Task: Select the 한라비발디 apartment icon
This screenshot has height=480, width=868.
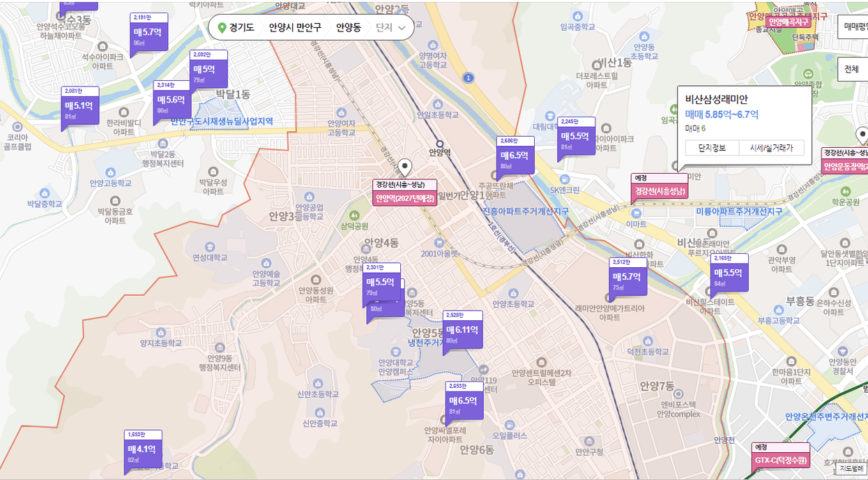Action: click(x=123, y=112)
